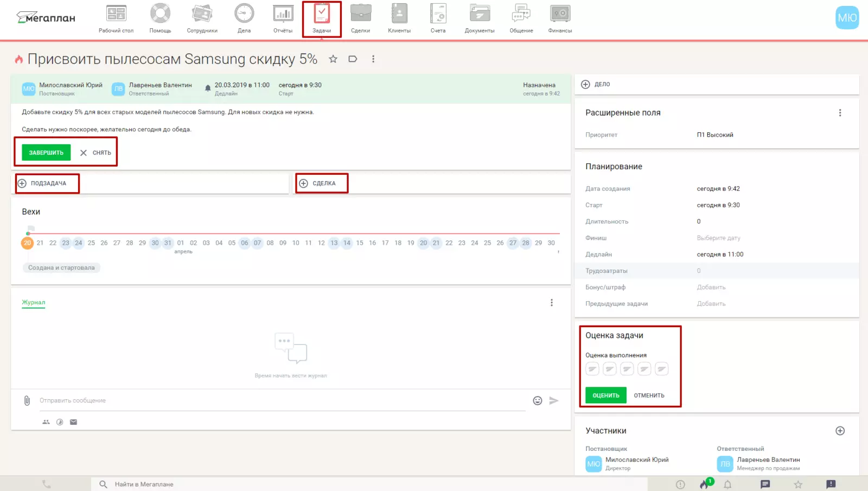Open the Помощь section
This screenshot has width=868, height=491.
[160, 18]
